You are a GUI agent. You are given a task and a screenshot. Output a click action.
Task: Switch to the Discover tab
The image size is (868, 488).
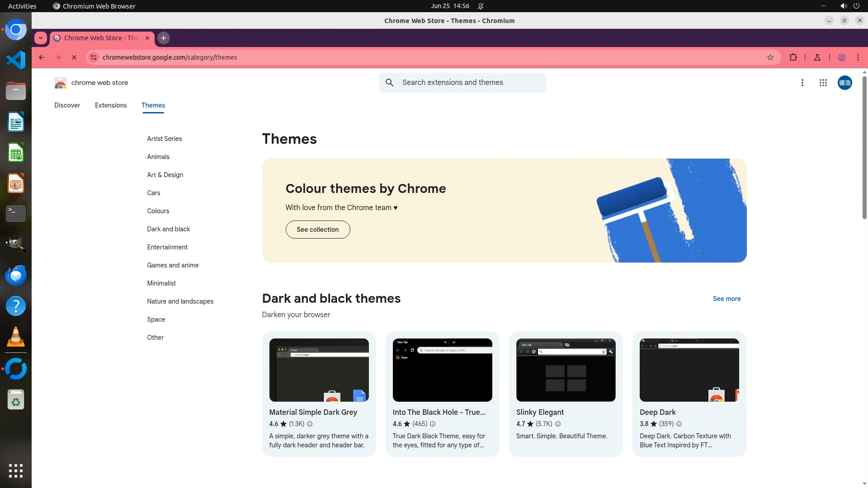(67, 105)
